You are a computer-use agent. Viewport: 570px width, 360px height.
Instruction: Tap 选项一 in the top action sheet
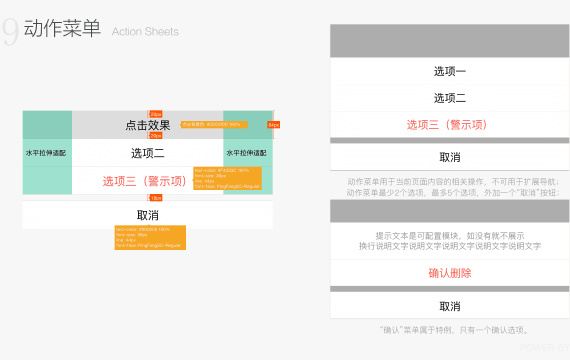click(450, 71)
